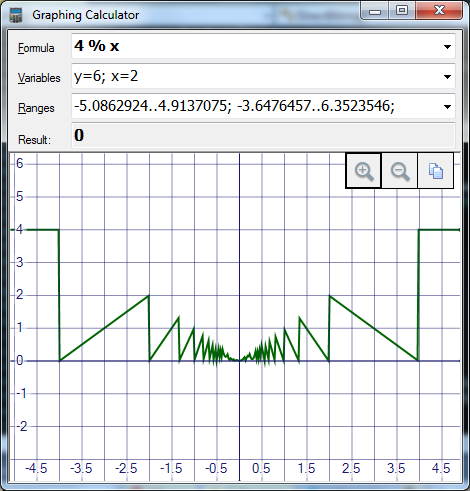Image resolution: width=470 pixels, height=491 pixels.
Task: Open the Variables dropdown arrow
Action: coord(447,77)
